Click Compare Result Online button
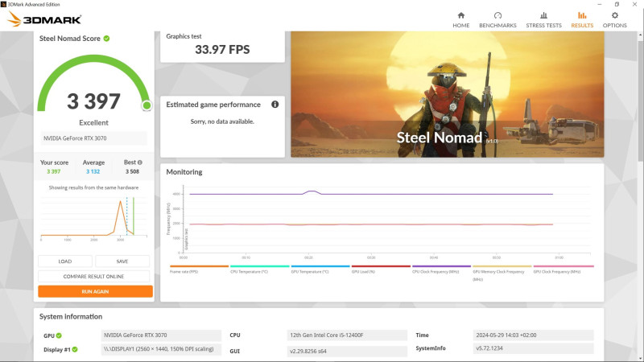644x362 pixels. tap(93, 276)
